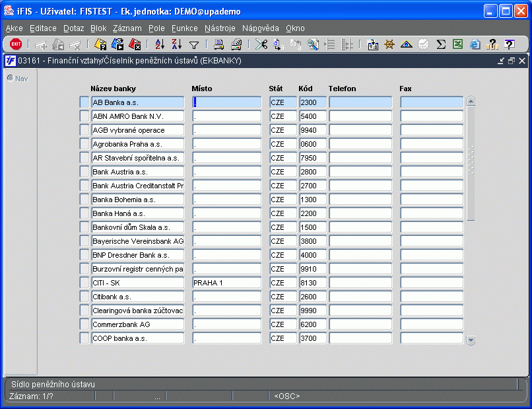Click the Záznam: 1/? status bar entry
This screenshot has height=409, width=532.
31,396
